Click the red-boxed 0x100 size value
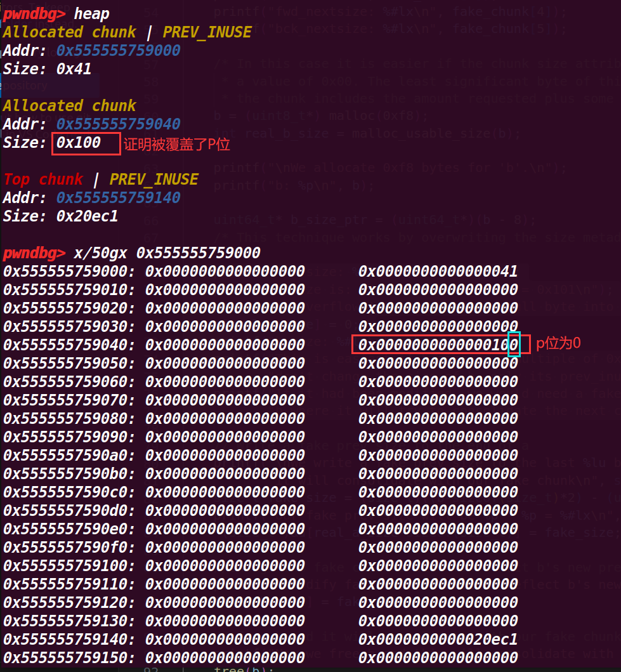The height and width of the screenshot is (672, 621). (79, 143)
